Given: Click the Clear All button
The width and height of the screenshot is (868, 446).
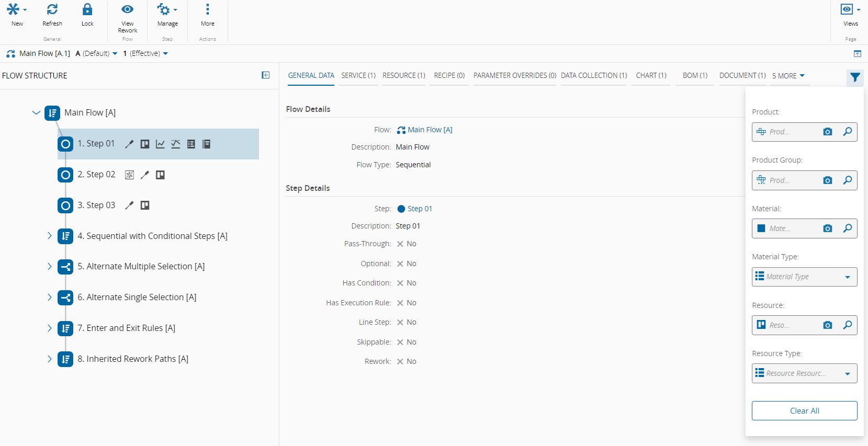Looking at the screenshot, I should click(804, 410).
